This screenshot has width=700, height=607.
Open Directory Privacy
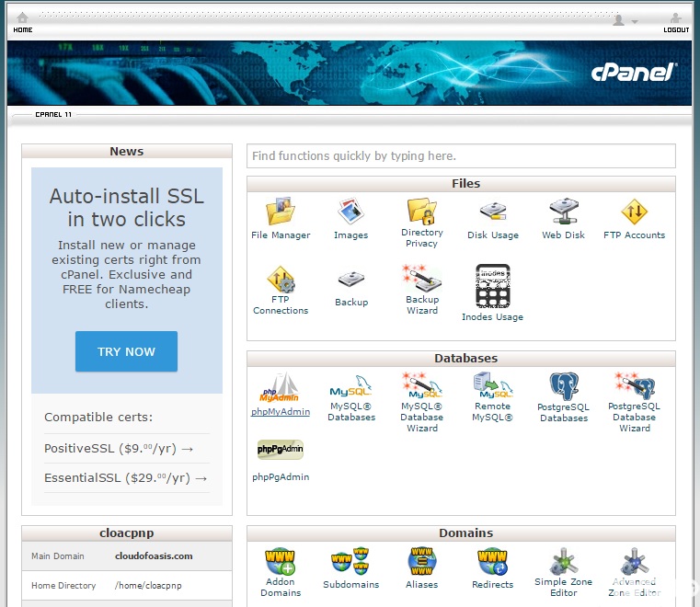coord(422,223)
